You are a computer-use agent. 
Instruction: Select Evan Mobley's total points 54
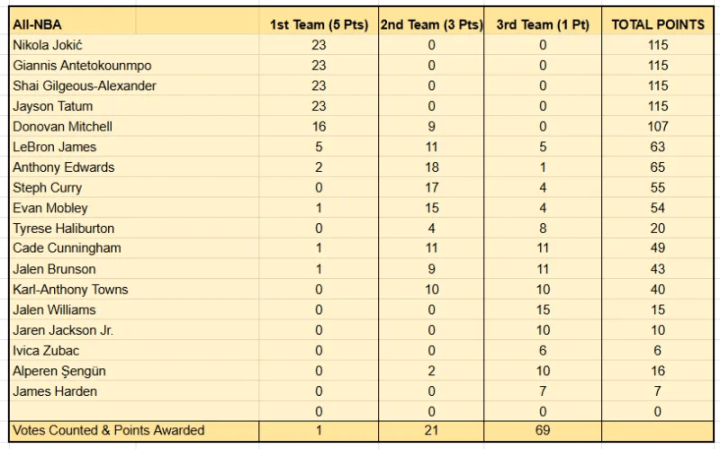[658, 208]
